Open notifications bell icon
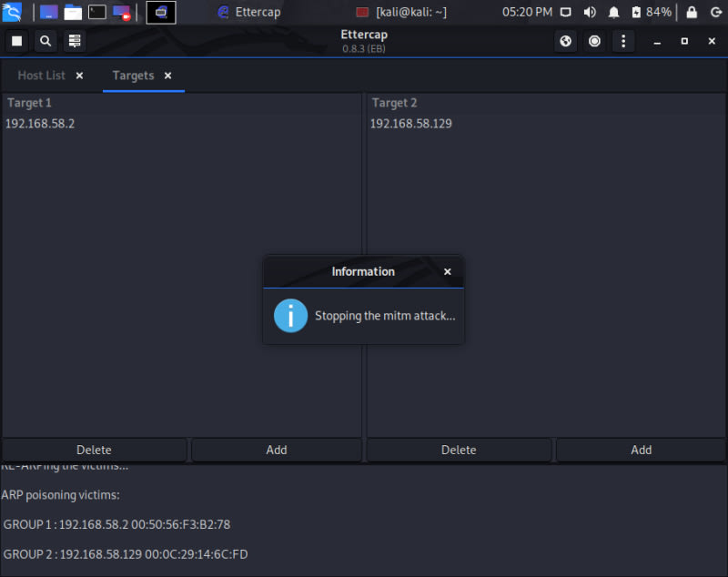728x577 pixels. [x=613, y=12]
